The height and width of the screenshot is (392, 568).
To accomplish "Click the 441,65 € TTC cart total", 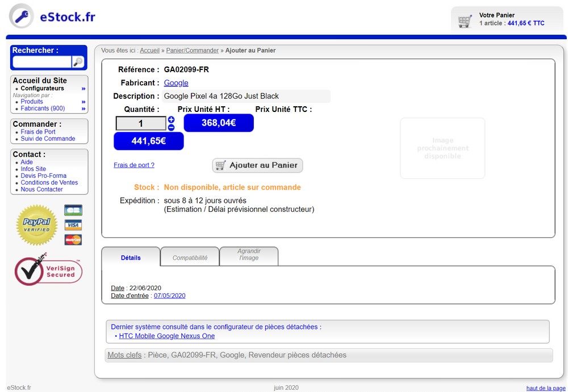I will pyautogui.click(x=526, y=23).
